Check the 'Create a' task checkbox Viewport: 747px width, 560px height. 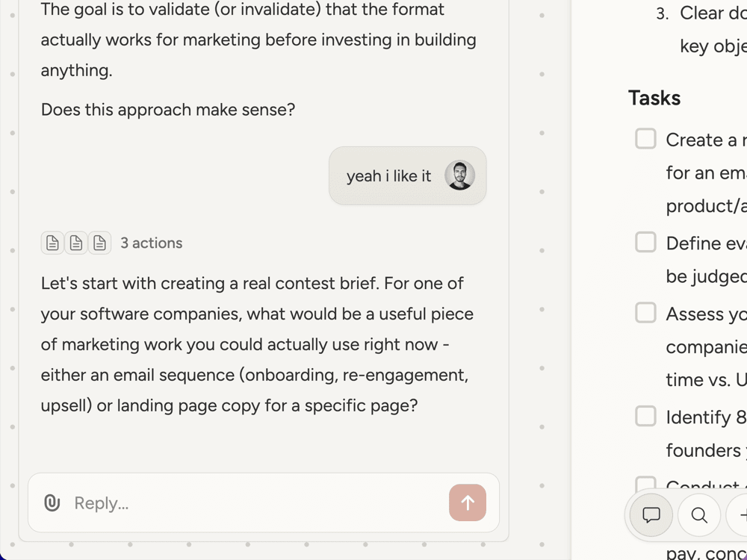tap(645, 139)
